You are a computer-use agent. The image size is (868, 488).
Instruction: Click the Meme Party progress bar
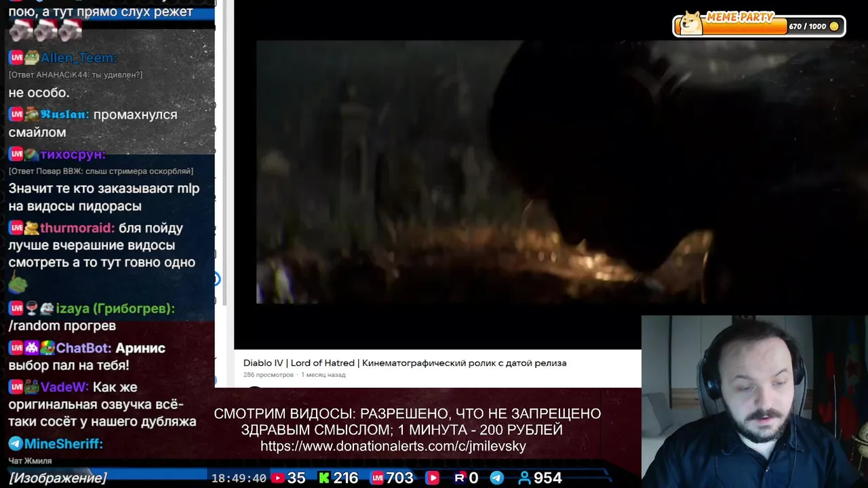pyautogui.click(x=758, y=26)
